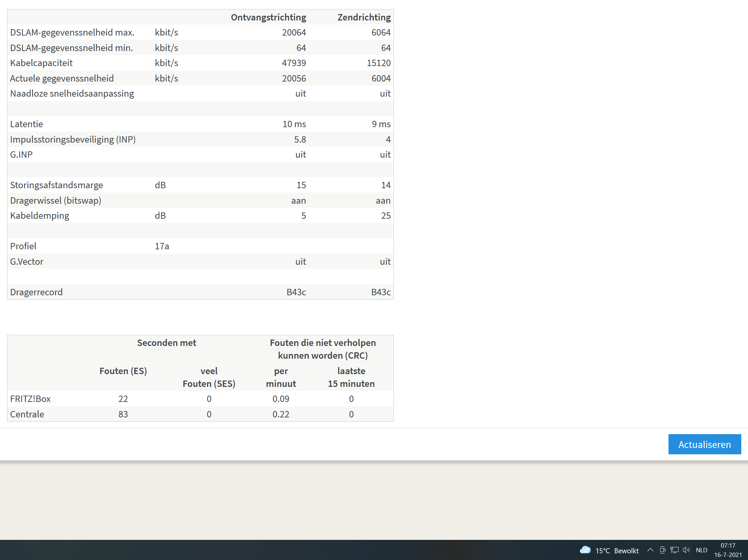Click the 15°C Bewolkt weather text
Screen dimensions: 748x560
click(617, 551)
